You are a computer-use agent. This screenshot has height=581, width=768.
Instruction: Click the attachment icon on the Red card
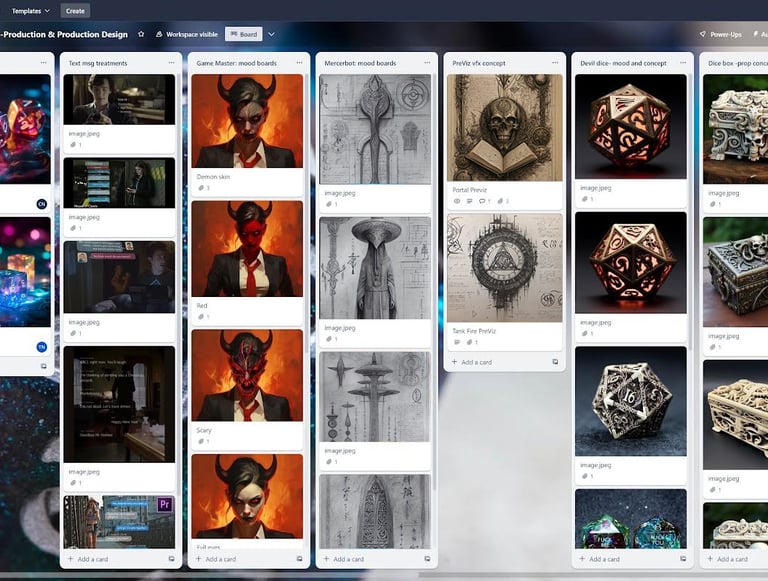203,317
